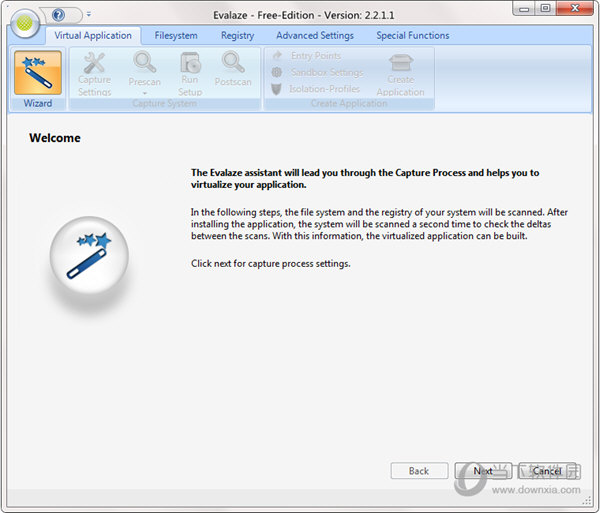Click the window resize grip

pos(587,500)
